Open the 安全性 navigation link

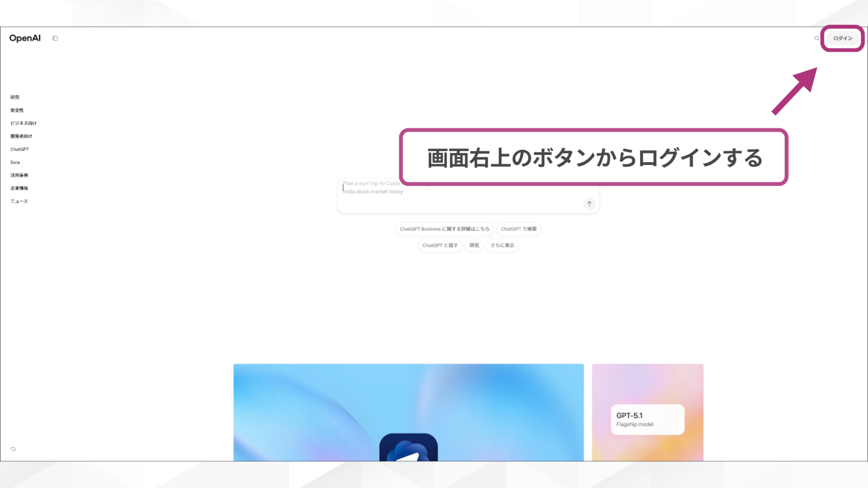[x=17, y=110]
